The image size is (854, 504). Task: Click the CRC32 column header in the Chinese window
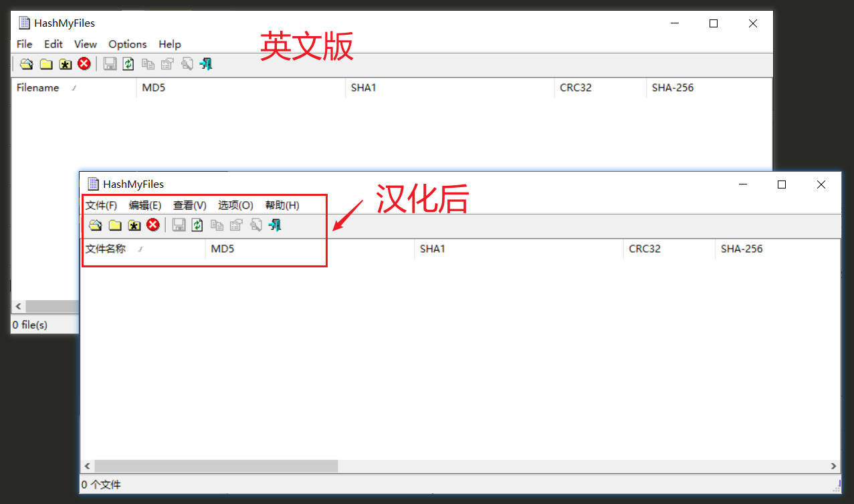644,249
